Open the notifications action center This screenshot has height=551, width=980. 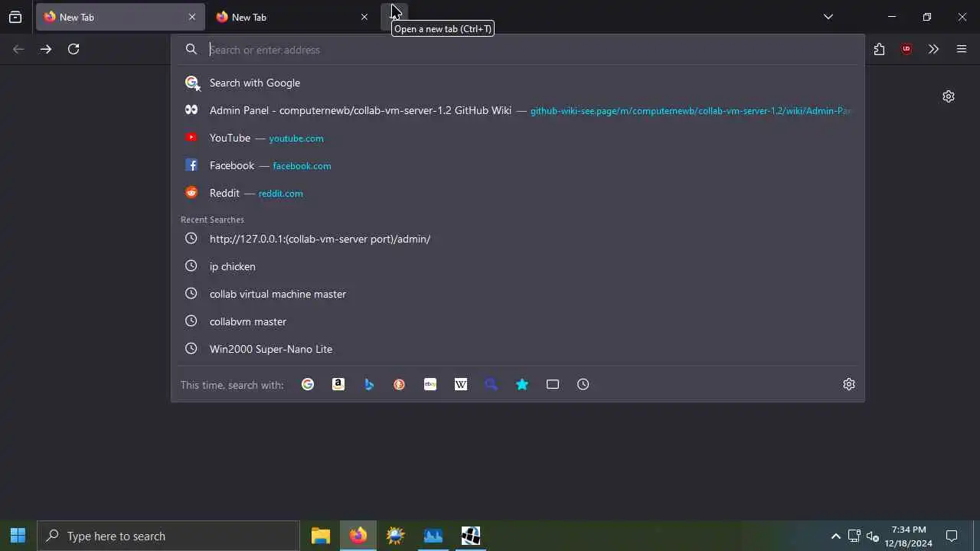(x=952, y=536)
